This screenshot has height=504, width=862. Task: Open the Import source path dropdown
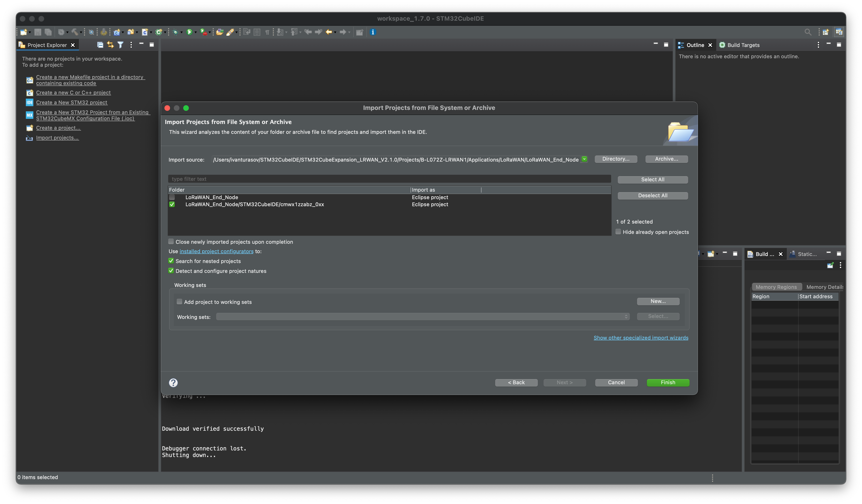[585, 159]
